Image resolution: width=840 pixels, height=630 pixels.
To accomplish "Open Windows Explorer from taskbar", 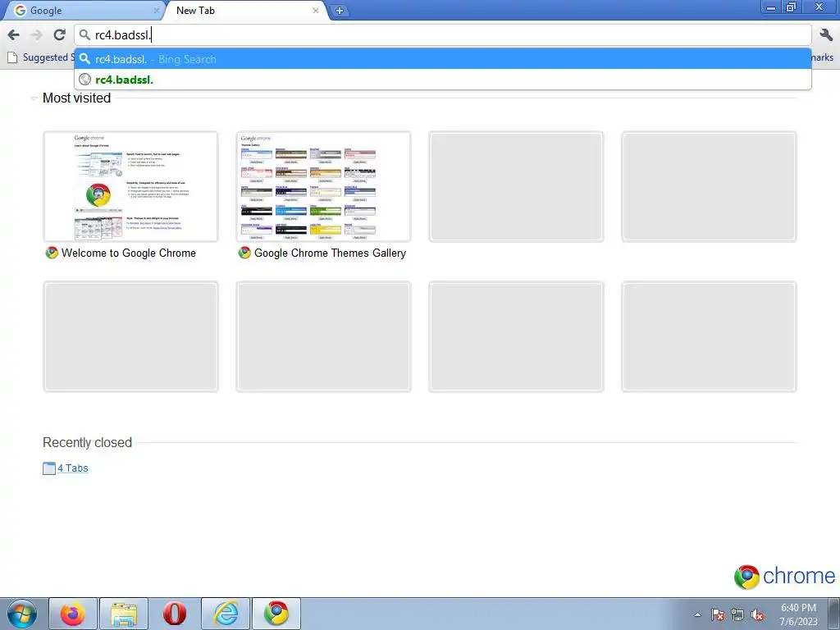I will coord(124,614).
